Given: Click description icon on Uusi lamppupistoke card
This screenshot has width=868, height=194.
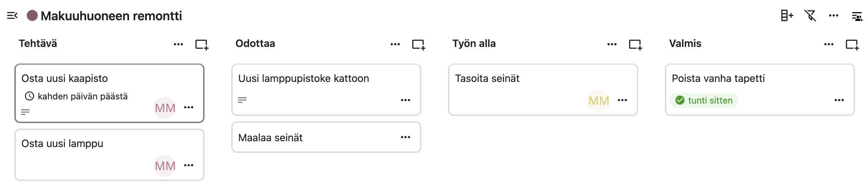Looking at the screenshot, I should (x=242, y=100).
